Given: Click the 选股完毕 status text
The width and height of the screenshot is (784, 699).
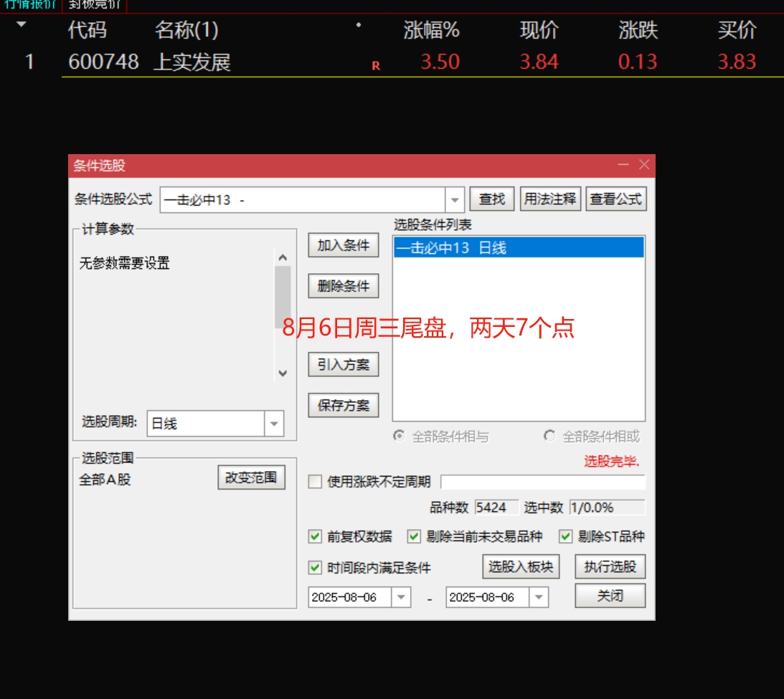Looking at the screenshot, I should [x=612, y=461].
